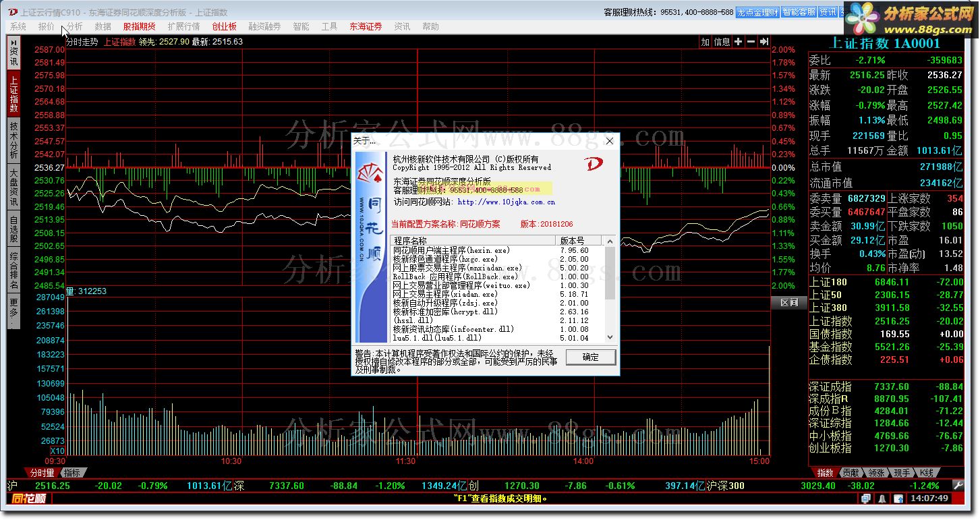980x520 pixels.
Task: Select the infocenter.dll row in list
Action: pos(498,329)
